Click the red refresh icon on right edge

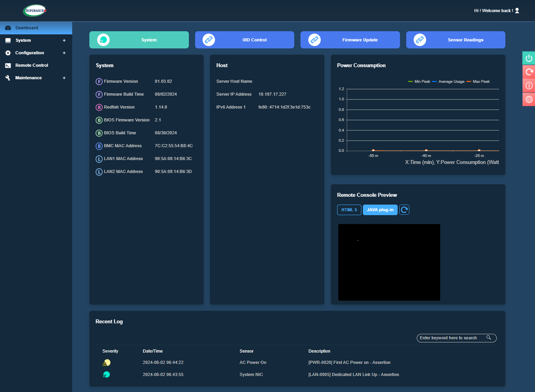(529, 72)
